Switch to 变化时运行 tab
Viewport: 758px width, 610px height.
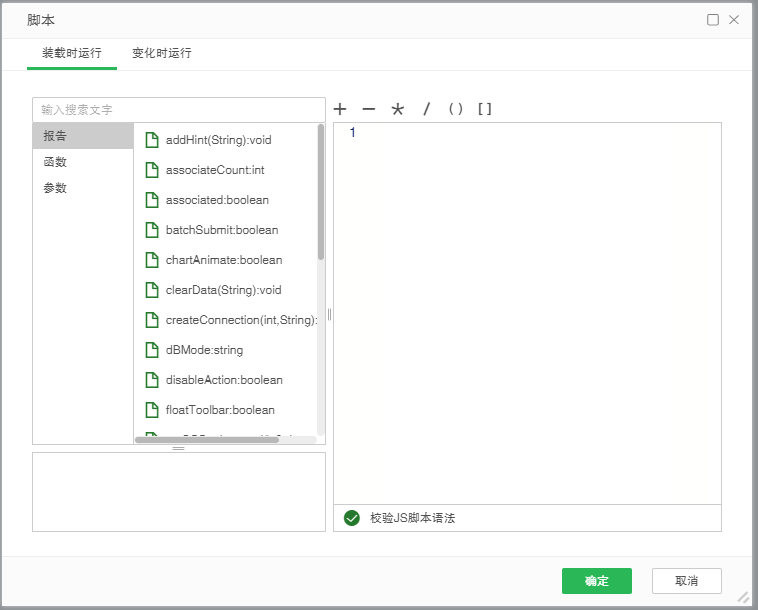click(161, 53)
